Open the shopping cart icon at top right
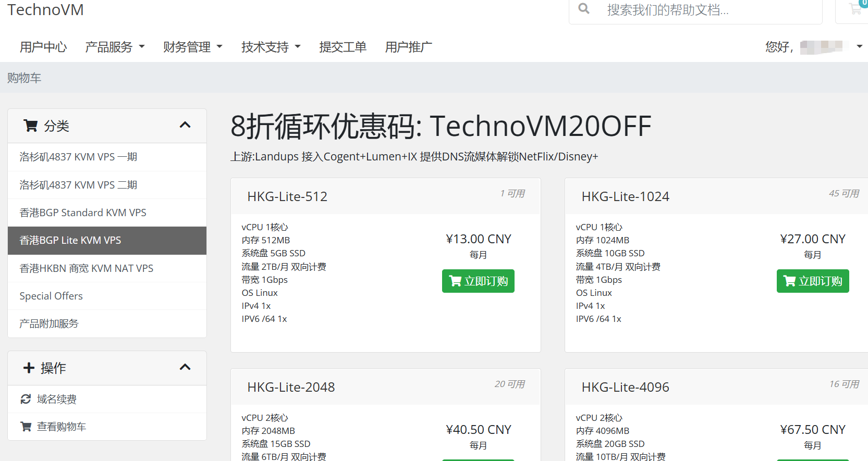This screenshot has height=461, width=868. tap(855, 9)
